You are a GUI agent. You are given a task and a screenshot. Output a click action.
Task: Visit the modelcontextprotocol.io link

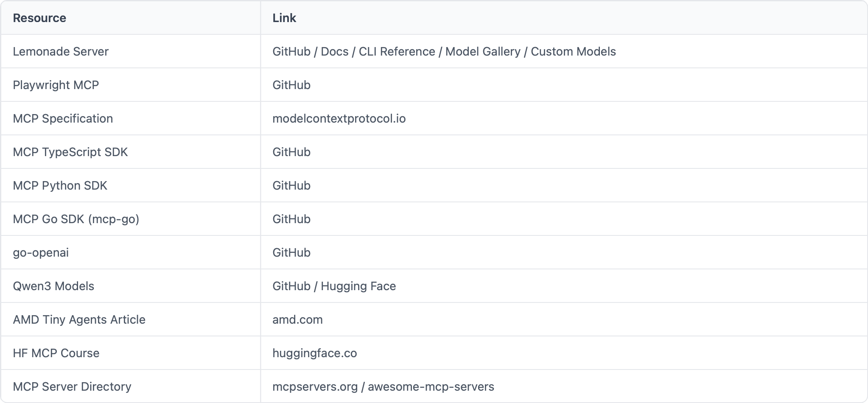click(x=339, y=118)
